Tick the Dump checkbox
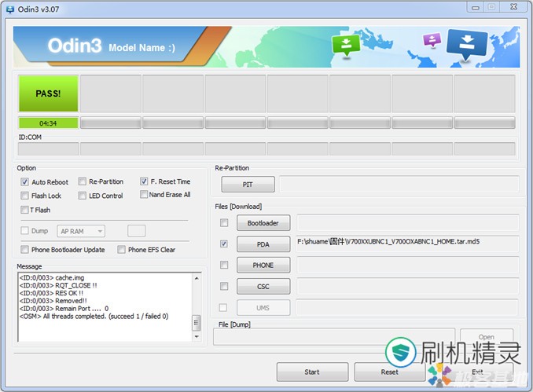Screen dimensions: 533x392 (x=24, y=231)
